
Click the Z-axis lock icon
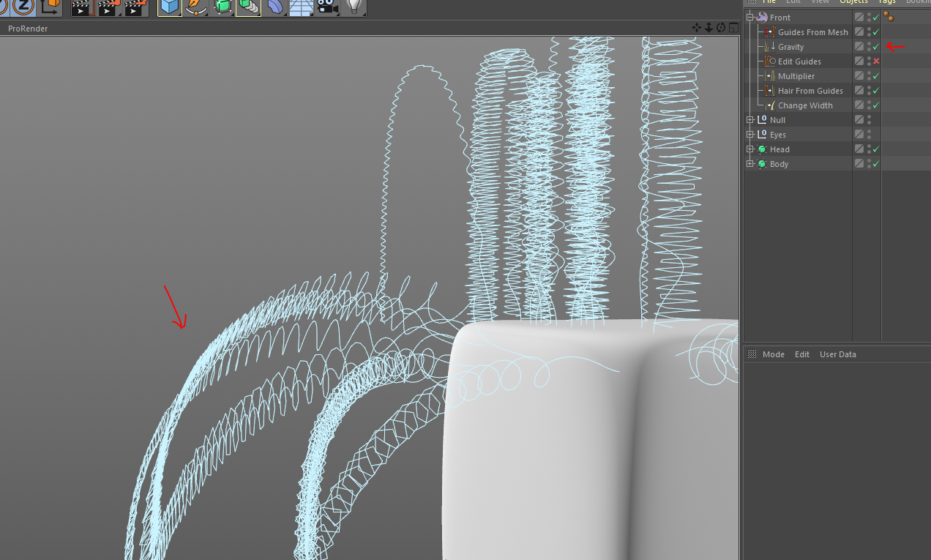tap(24, 7)
